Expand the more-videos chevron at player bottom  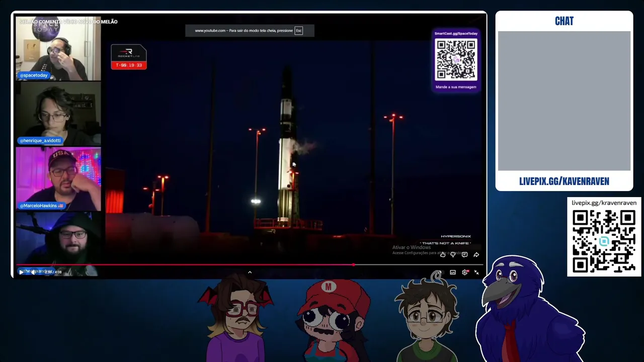coord(250,272)
